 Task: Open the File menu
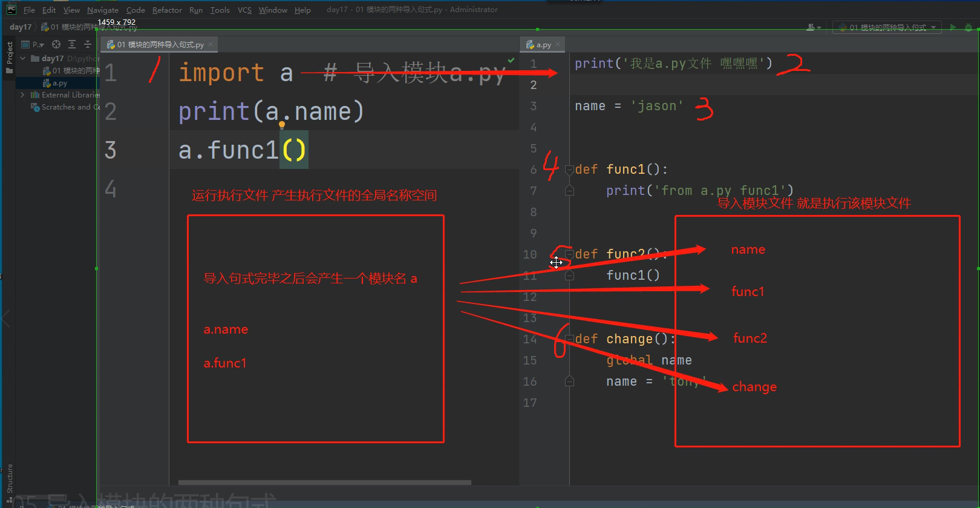(29, 10)
